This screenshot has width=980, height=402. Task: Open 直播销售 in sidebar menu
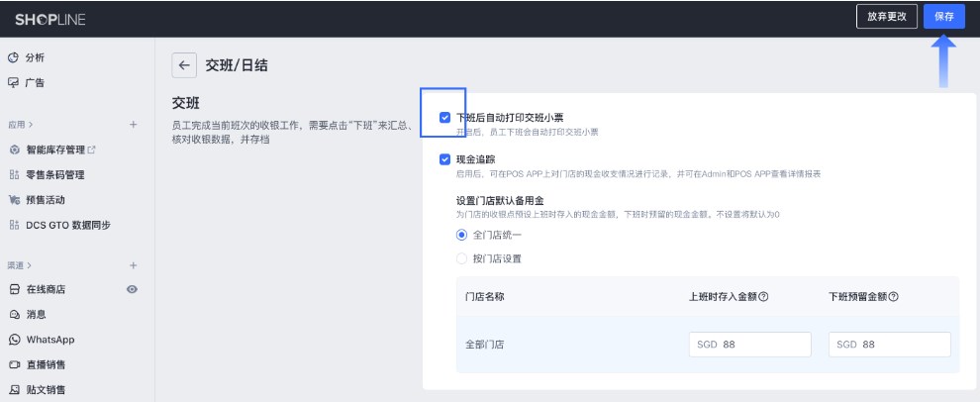click(x=49, y=364)
